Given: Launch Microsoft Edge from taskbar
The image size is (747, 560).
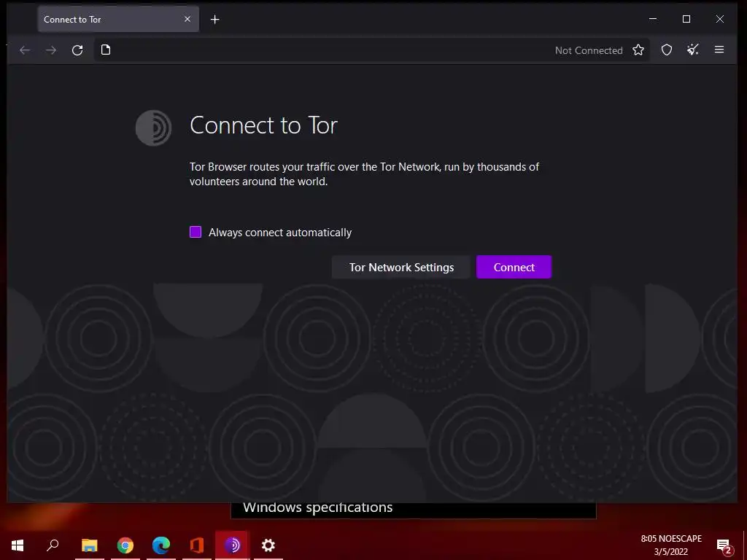Looking at the screenshot, I should [161, 545].
